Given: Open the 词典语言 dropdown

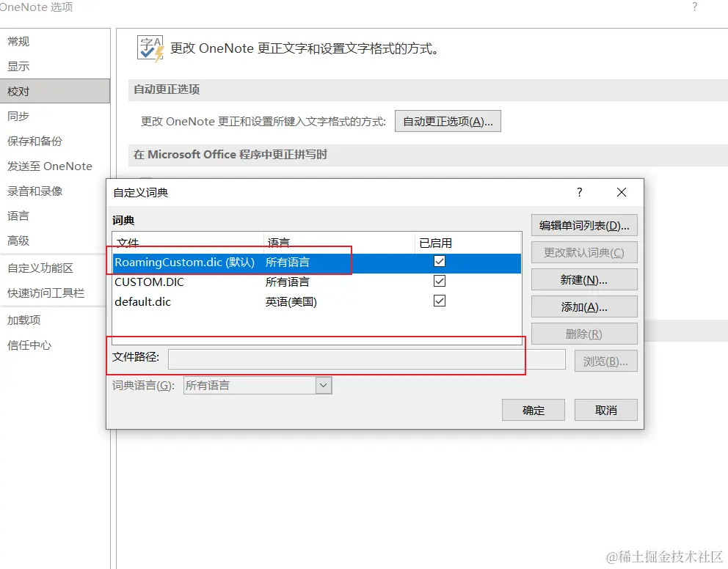Looking at the screenshot, I should 323,384.
